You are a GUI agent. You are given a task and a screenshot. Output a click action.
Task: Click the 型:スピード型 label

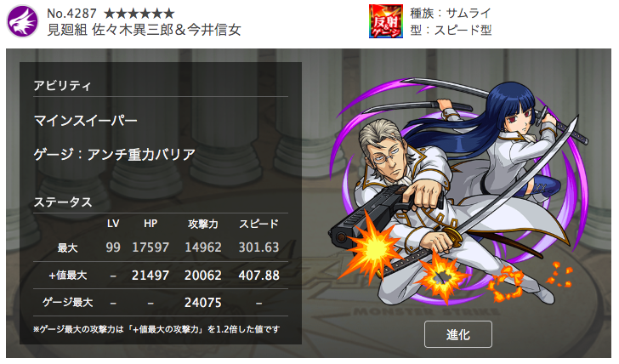tap(451, 30)
